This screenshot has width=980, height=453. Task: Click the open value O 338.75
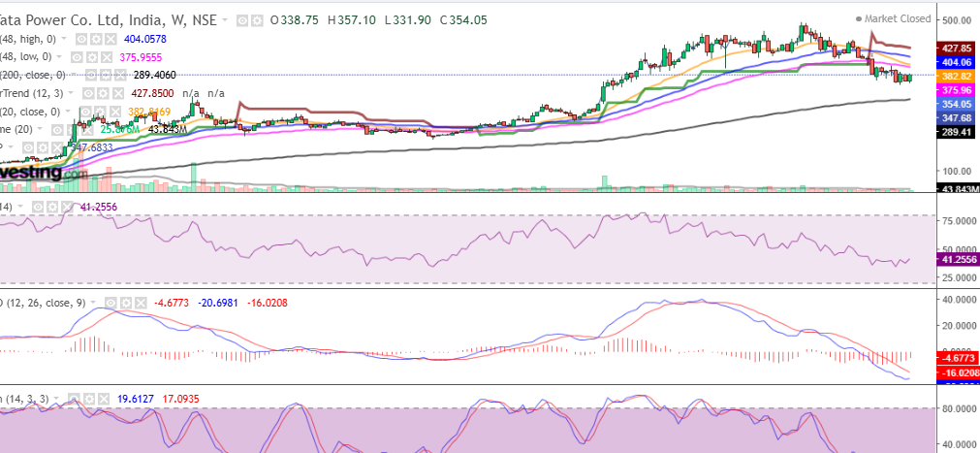(x=294, y=20)
